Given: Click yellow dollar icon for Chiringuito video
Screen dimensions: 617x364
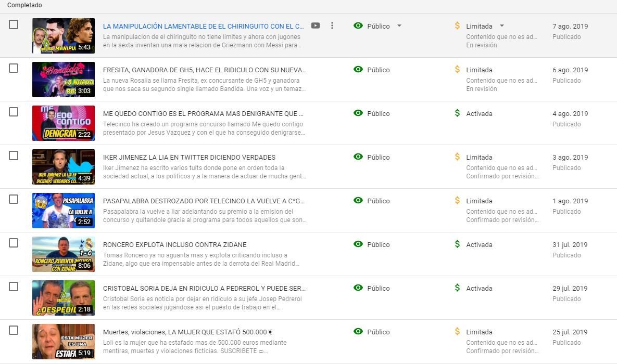Looking at the screenshot, I should coord(457,25).
